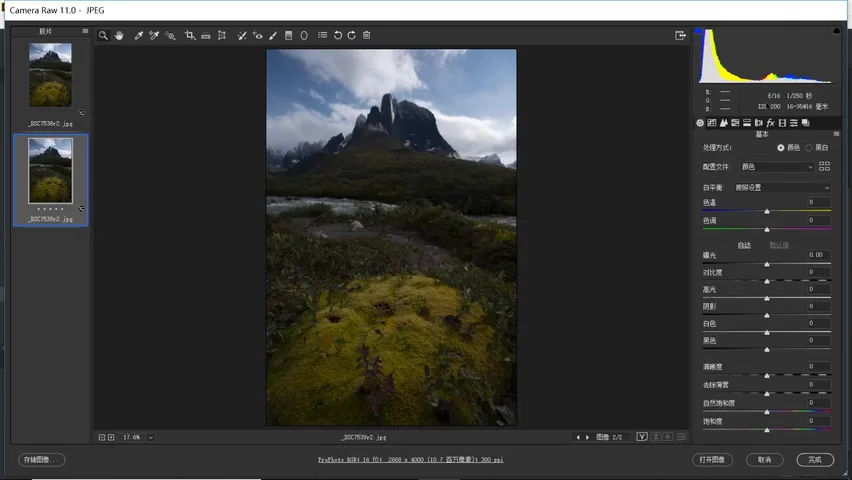Image resolution: width=852 pixels, height=480 pixels.
Task: Go to previous image arrow
Action: click(x=578, y=438)
